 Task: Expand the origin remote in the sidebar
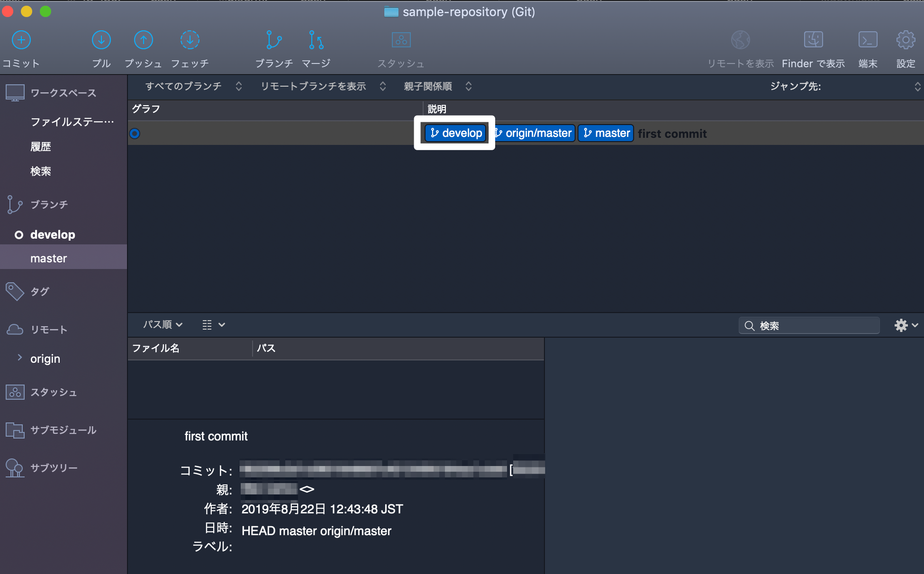[x=20, y=358]
